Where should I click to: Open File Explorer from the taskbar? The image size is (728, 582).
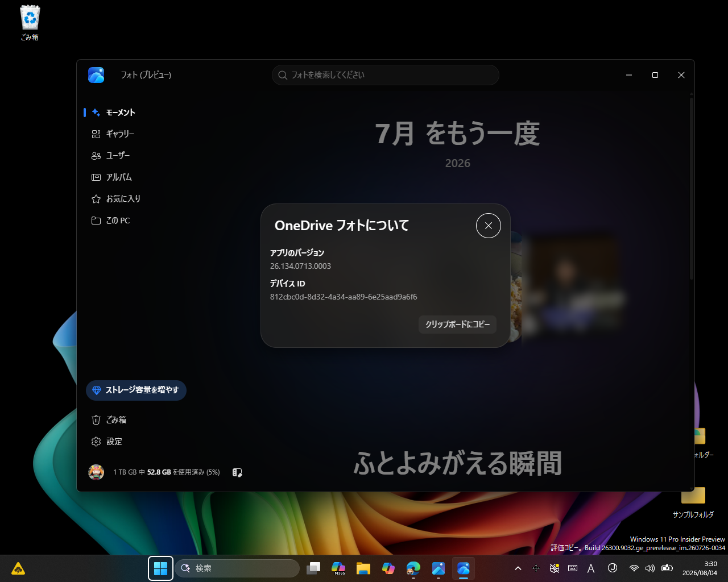(363, 568)
